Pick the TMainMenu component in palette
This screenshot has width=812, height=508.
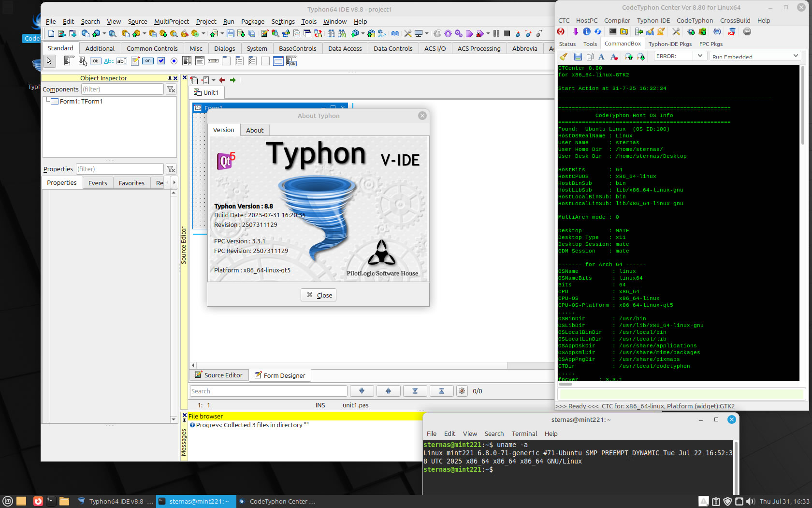click(x=69, y=61)
